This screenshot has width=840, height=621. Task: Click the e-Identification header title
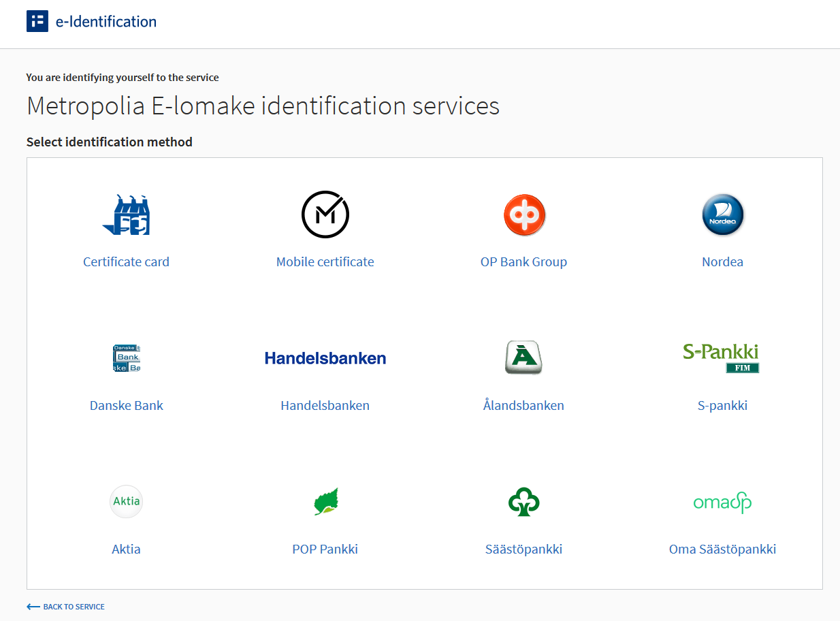click(x=106, y=21)
